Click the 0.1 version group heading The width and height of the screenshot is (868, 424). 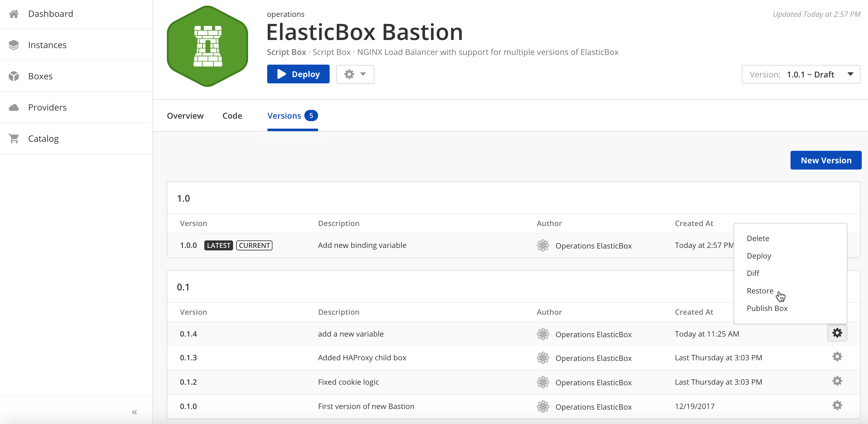coord(183,287)
